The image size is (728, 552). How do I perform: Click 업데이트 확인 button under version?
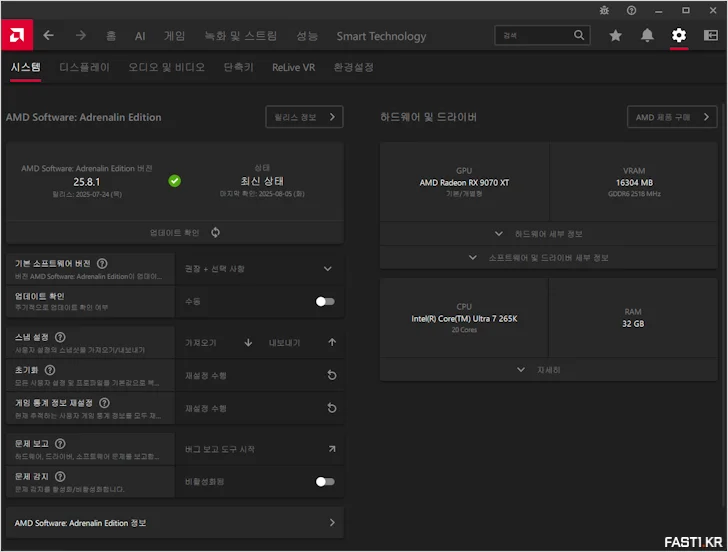point(175,233)
